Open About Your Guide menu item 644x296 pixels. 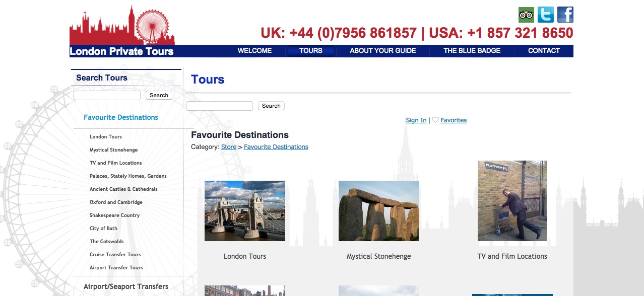pyautogui.click(x=383, y=50)
